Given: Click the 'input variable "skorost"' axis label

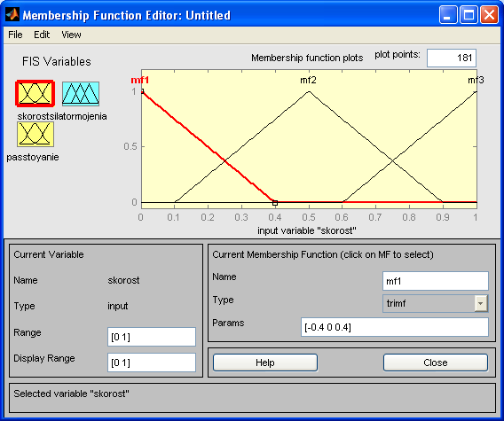Looking at the screenshot, I should coord(307,230).
